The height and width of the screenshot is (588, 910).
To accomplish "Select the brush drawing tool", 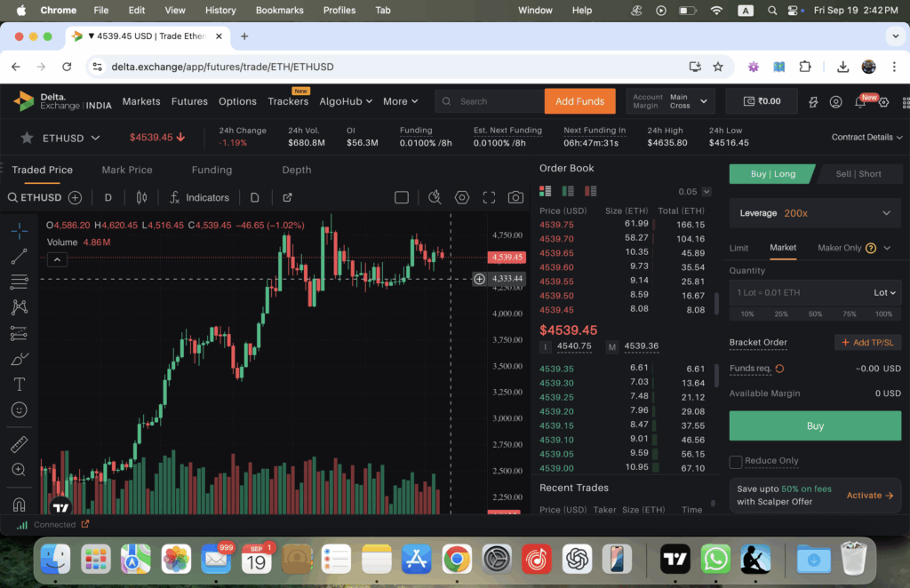I will (x=20, y=359).
